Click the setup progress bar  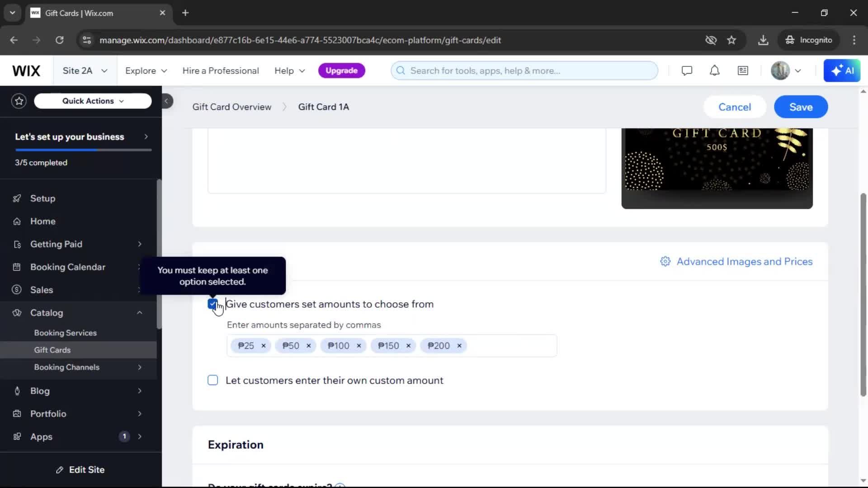point(84,150)
